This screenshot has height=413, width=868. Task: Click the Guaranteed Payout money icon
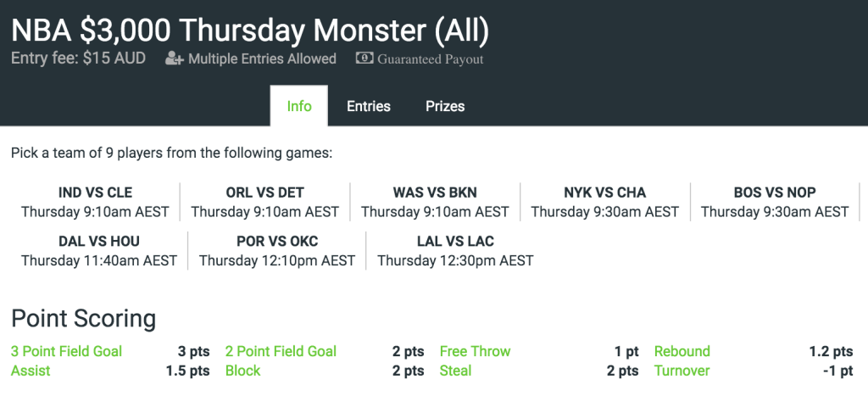coord(364,58)
